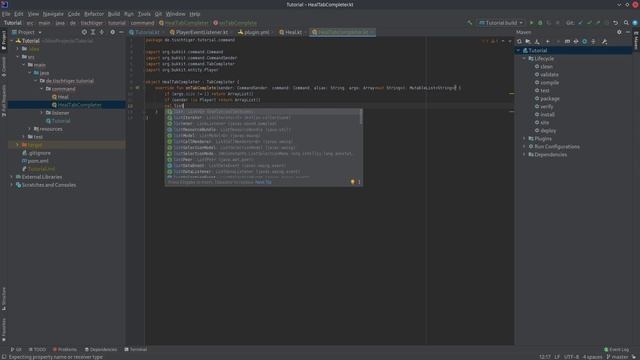Image resolution: width=640 pixels, height=360 pixels.
Task: Toggle Maven offline mode icon
Action: point(576,42)
